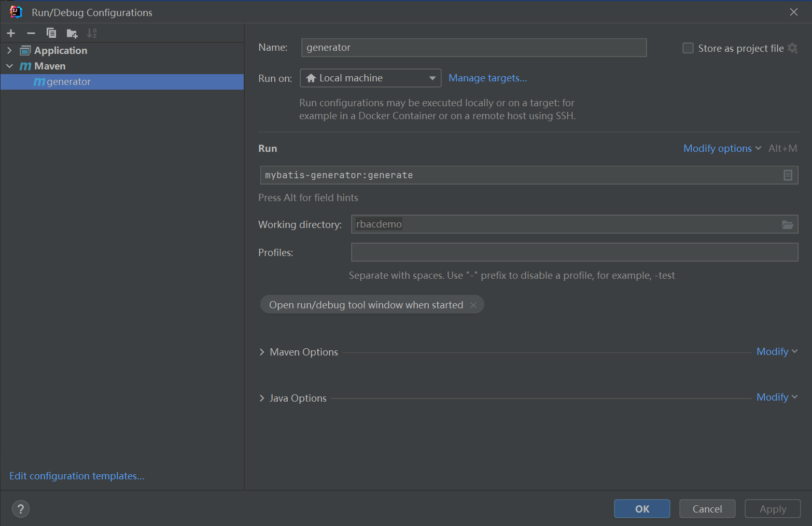Click the Apply button
812x526 pixels.
point(773,509)
